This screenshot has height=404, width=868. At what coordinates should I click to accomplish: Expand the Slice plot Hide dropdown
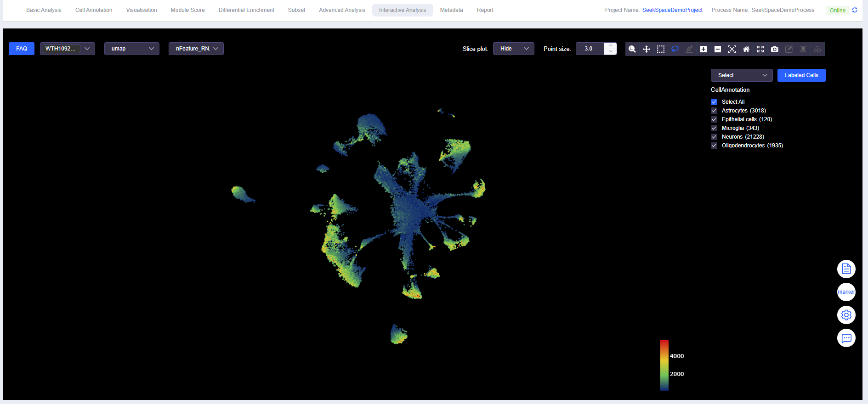[x=513, y=49]
